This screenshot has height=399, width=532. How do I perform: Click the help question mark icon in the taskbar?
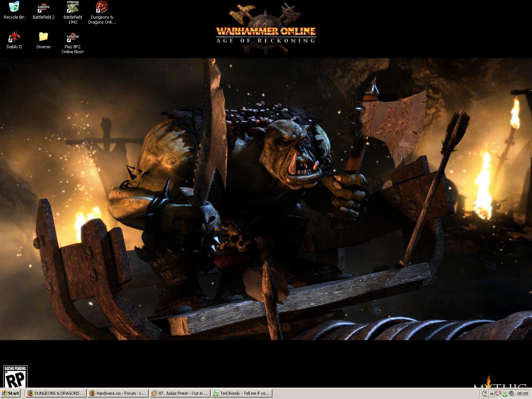pos(484,394)
